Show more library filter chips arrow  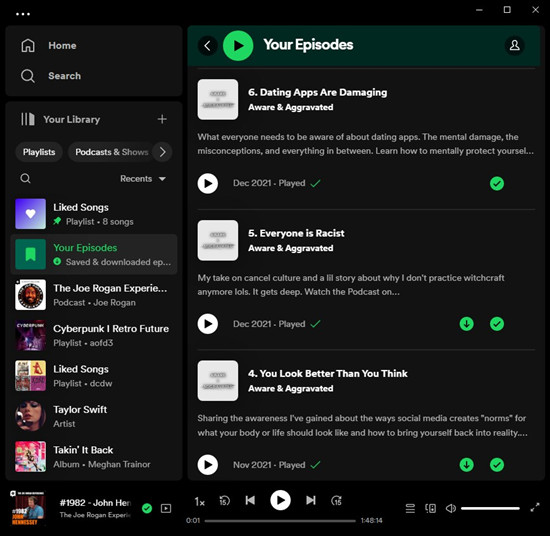tap(162, 152)
